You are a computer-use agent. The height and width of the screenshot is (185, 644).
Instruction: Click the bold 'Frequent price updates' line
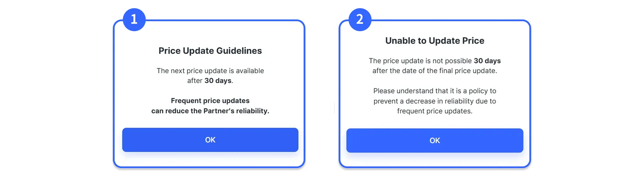pos(210,101)
